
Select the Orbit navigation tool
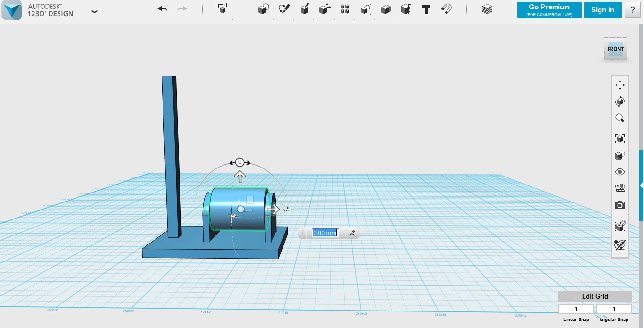pyautogui.click(x=620, y=101)
